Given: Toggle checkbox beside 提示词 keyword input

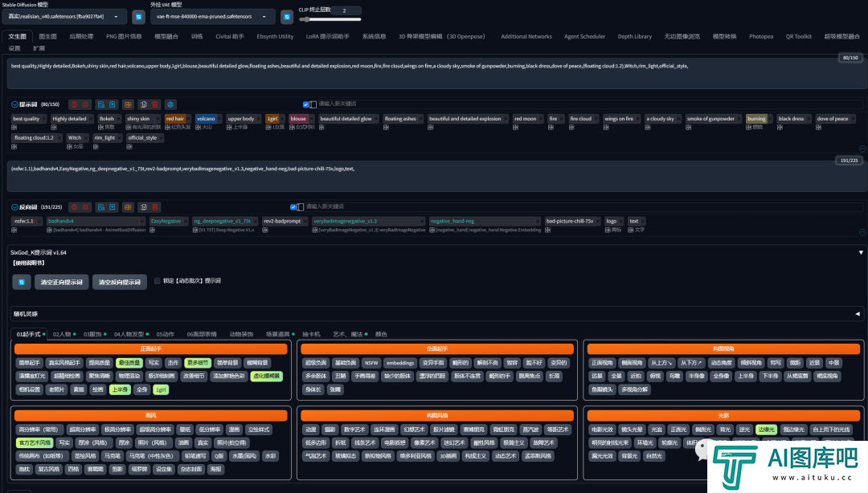Looking at the screenshot, I should coord(305,104).
